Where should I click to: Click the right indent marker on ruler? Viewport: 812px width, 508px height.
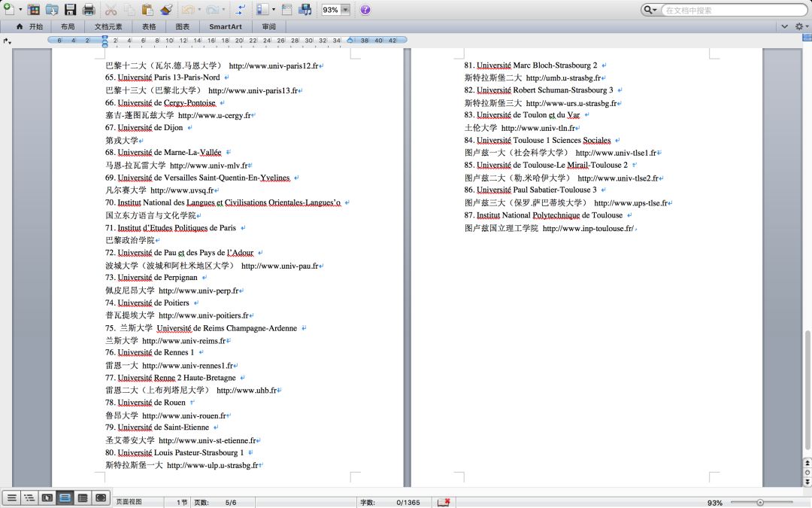tap(350, 41)
